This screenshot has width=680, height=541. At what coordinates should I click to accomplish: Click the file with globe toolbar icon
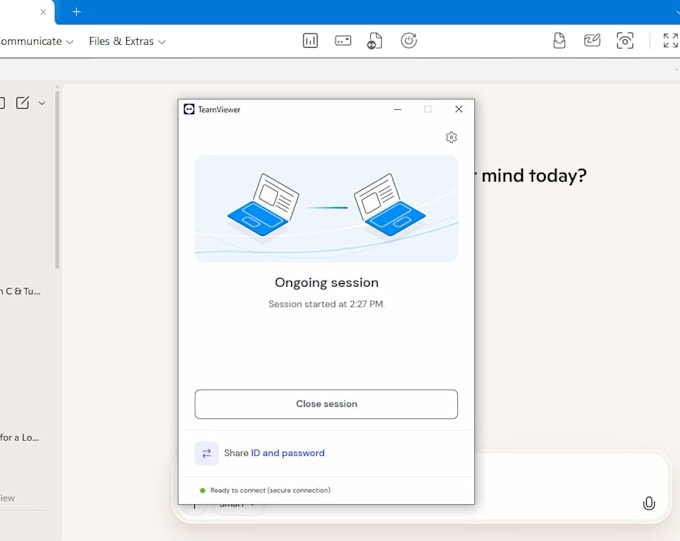[375, 41]
